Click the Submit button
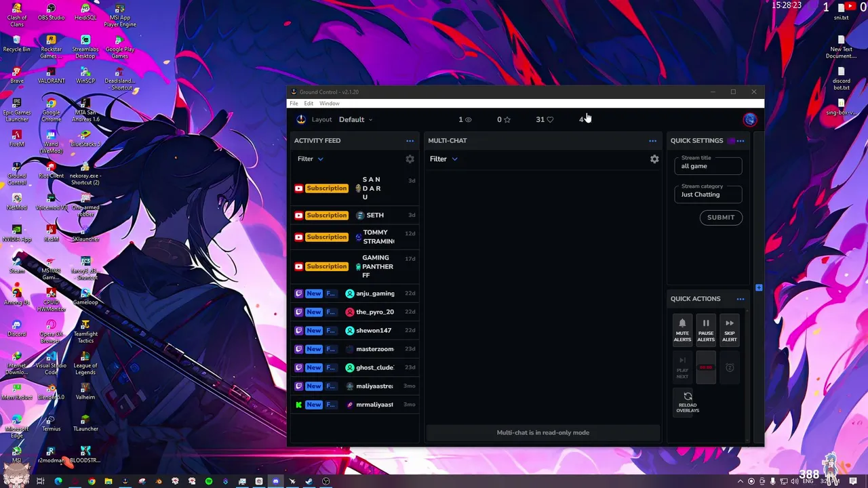 tap(721, 218)
